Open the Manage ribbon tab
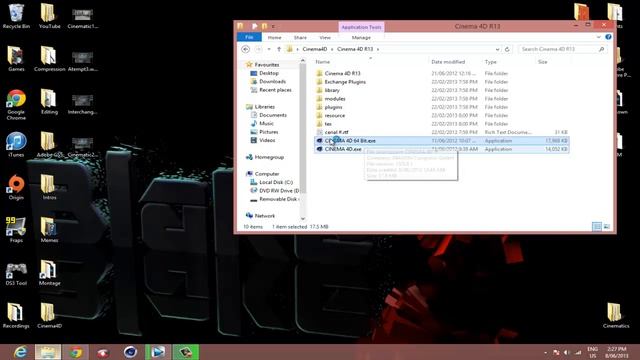The width and height of the screenshot is (640, 360). [x=361, y=38]
